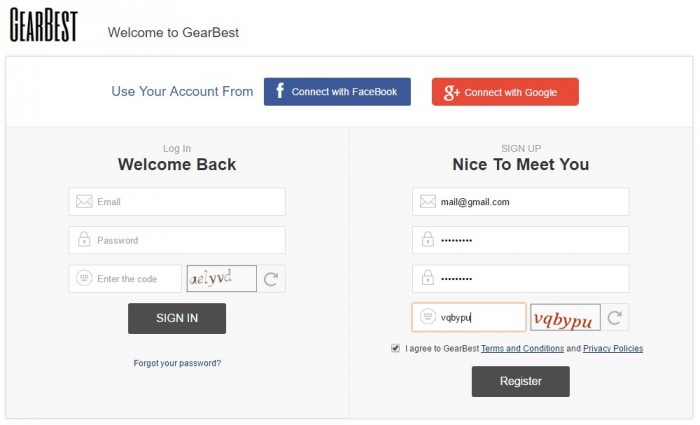Image resolution: width=700 pixels, height=425 pixels.
Task: Click the padlock icon in login Password field
Action: [x=84, y=239]
